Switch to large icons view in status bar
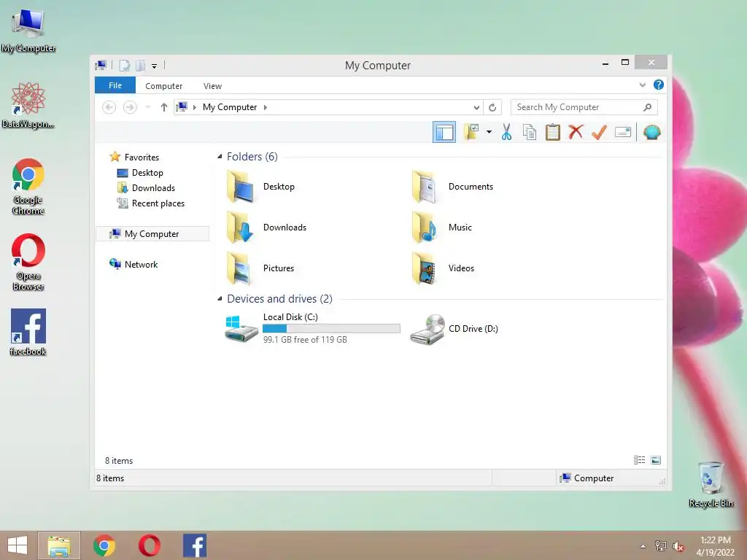The height and width of the screenshot is (560, 747). tap(656, 460)
